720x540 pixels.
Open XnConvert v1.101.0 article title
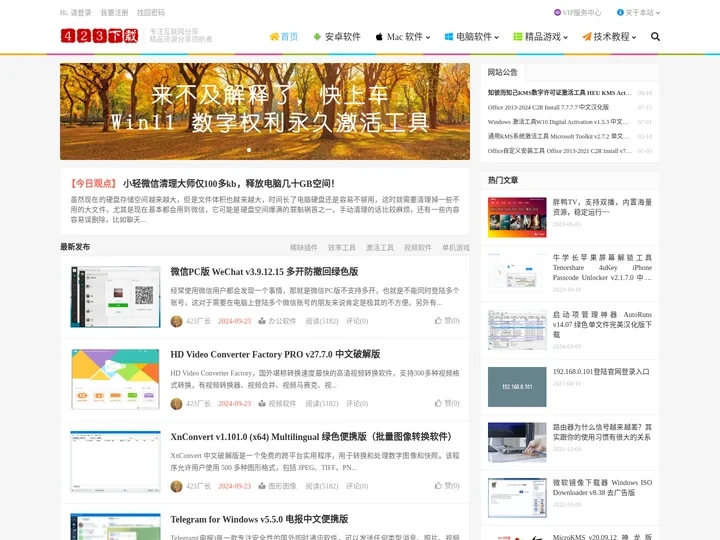tap(311, 436)
